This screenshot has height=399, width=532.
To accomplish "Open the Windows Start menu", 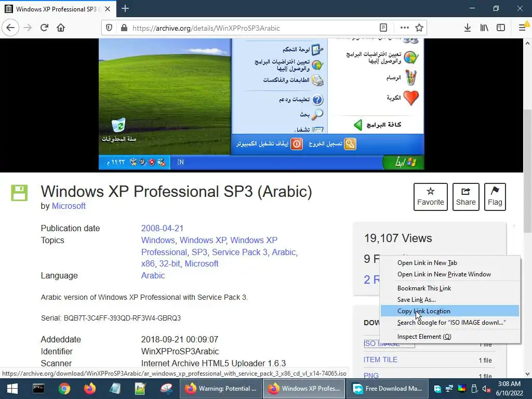I will tap(12, 389).
